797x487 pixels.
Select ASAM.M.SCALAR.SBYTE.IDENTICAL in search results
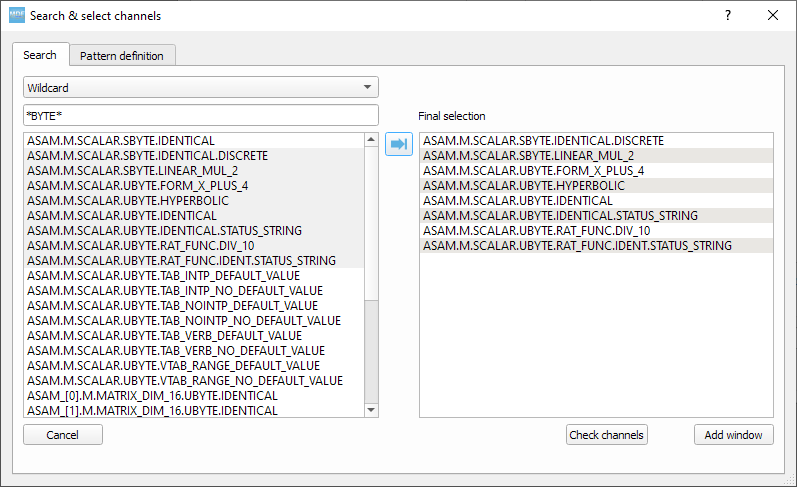(194, 140)
